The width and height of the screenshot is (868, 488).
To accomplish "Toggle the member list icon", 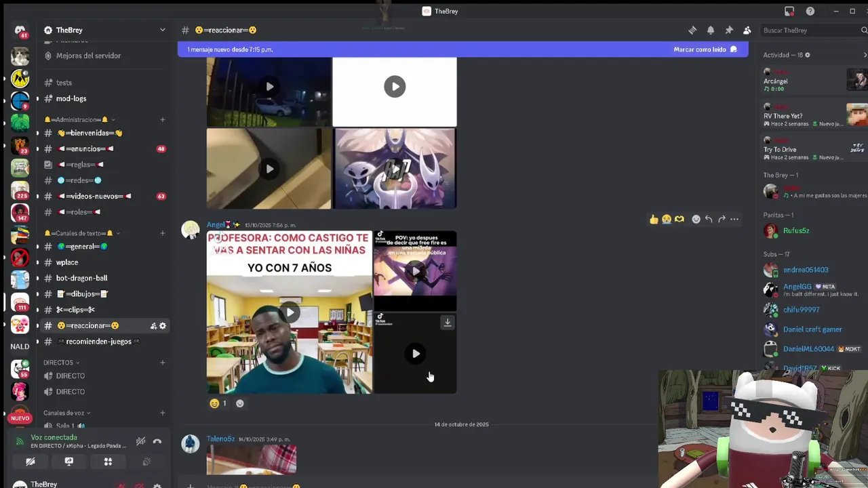I will tap(747, 30).
